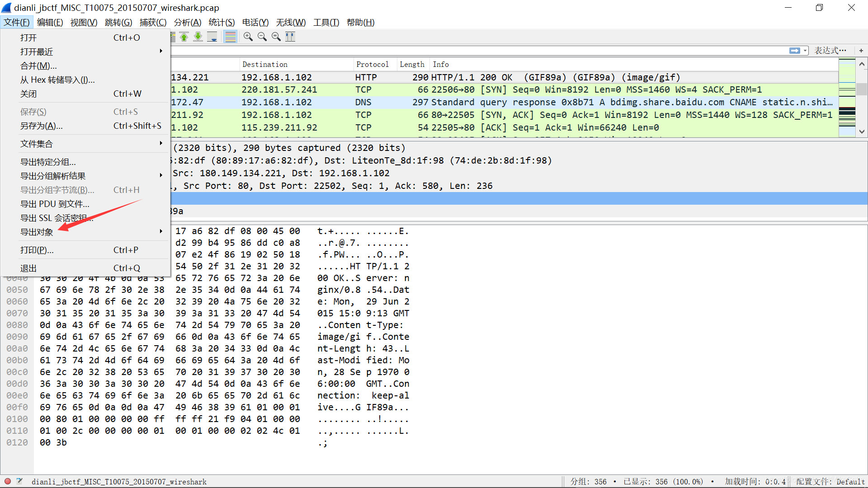Open display filter history dropdown arrow
868x488 pixels.
pos(805,51)
